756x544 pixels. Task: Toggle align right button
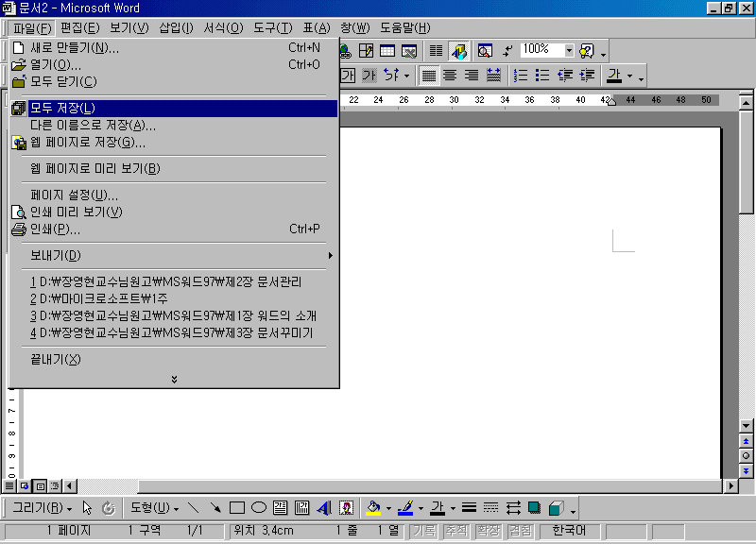(x=471, y=76)
